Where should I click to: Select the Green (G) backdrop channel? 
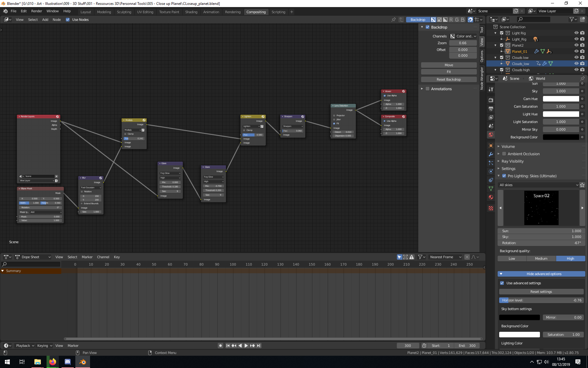pyautogui.click(x=457, y=20)
